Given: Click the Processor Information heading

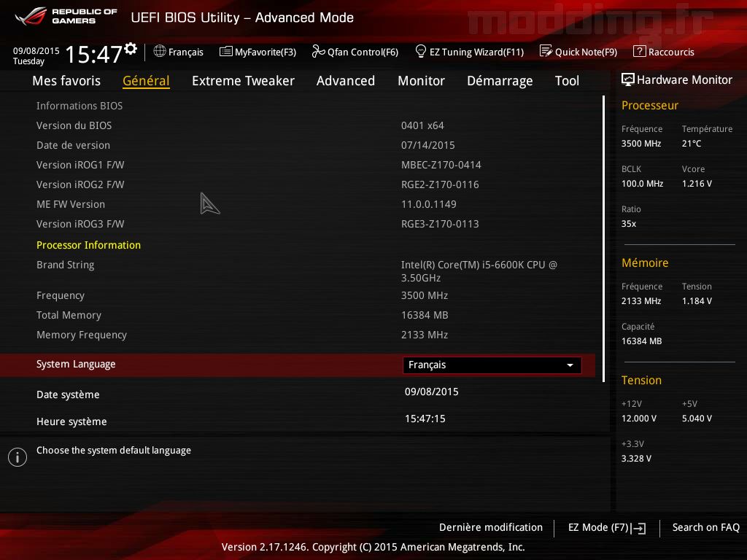Looking at the screenshot, I should click(x=88, y=245).
